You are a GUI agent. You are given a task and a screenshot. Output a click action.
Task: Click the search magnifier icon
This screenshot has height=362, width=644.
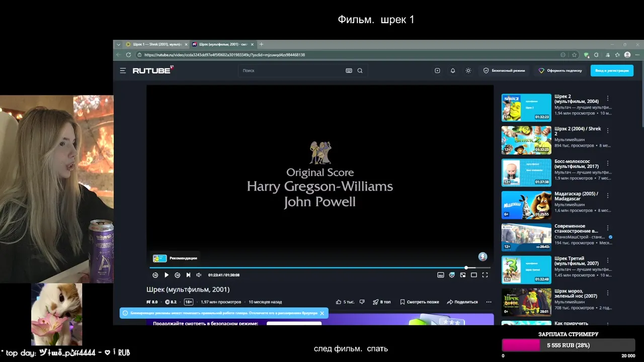tap(360, 71)
